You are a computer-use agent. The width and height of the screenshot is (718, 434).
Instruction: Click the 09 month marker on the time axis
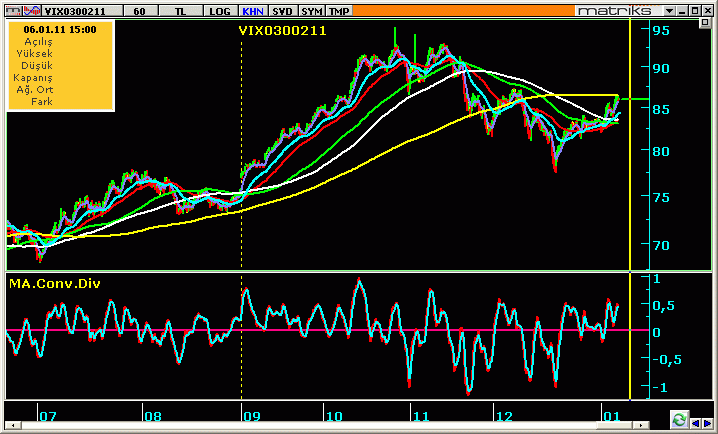tap(250, 414)
